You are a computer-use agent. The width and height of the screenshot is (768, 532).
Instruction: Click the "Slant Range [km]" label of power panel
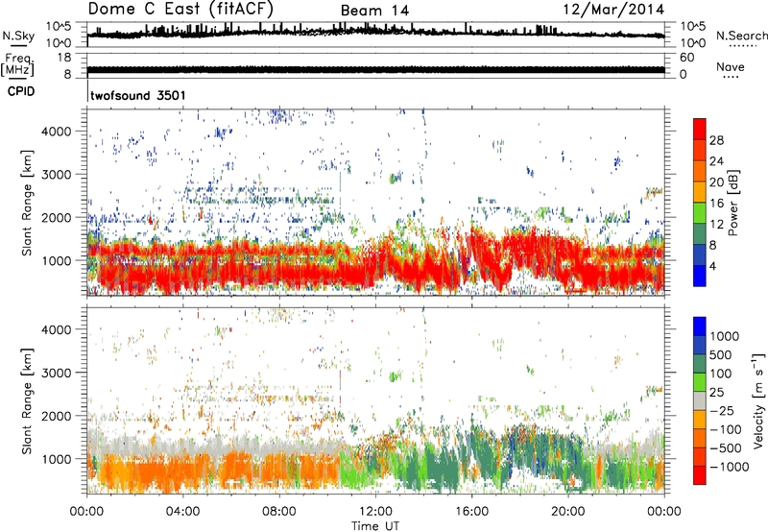point(27,203)
